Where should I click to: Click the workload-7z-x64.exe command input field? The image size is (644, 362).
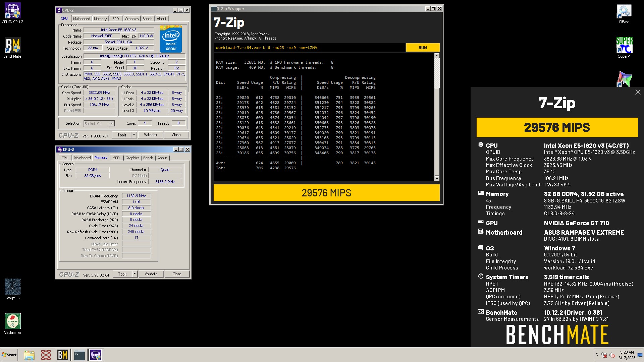pos(309,48)
